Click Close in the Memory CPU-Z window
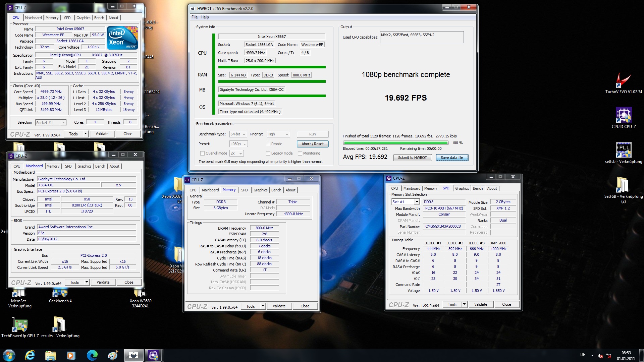644x362 pixels. coord(305,306)
